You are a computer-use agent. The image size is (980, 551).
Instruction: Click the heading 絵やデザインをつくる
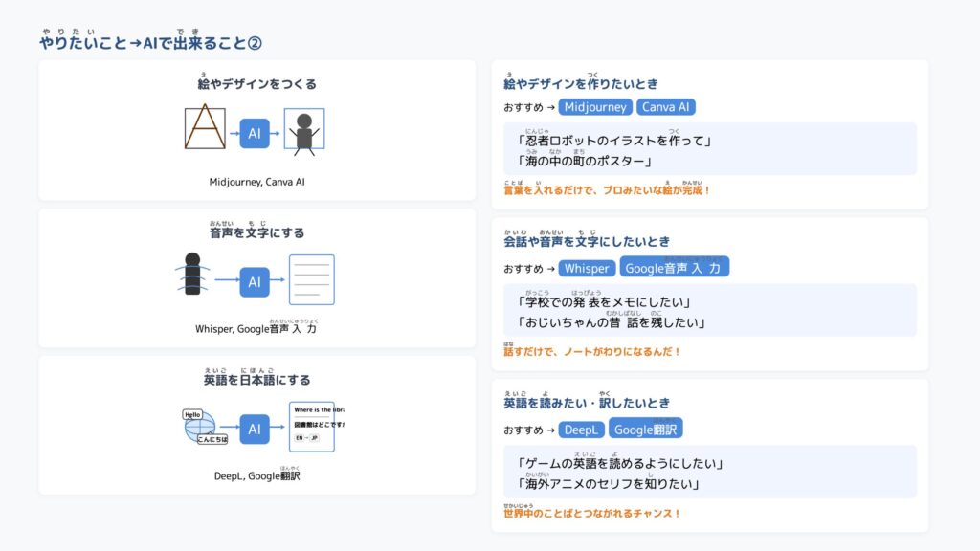coord(256,82)
